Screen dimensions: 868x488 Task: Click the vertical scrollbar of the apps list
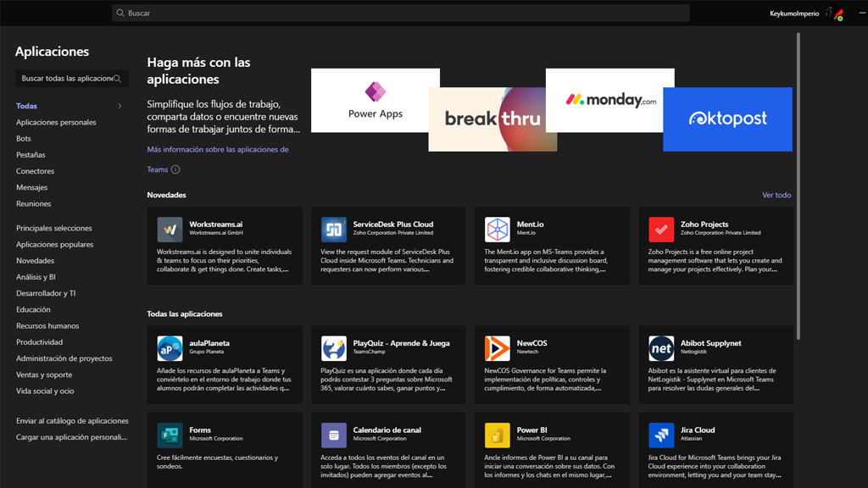(798, 186)
